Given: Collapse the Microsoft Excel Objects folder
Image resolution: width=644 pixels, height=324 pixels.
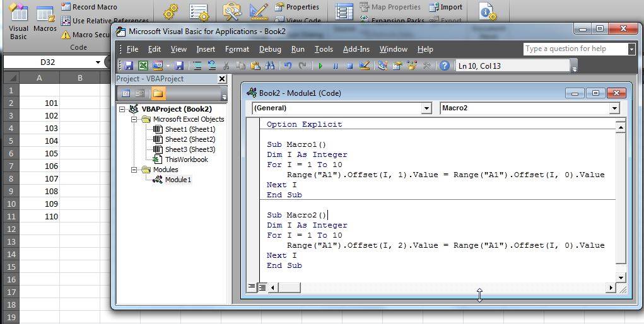Looking at the screenshot, I should pyautogui.click(x=134, y=119).
